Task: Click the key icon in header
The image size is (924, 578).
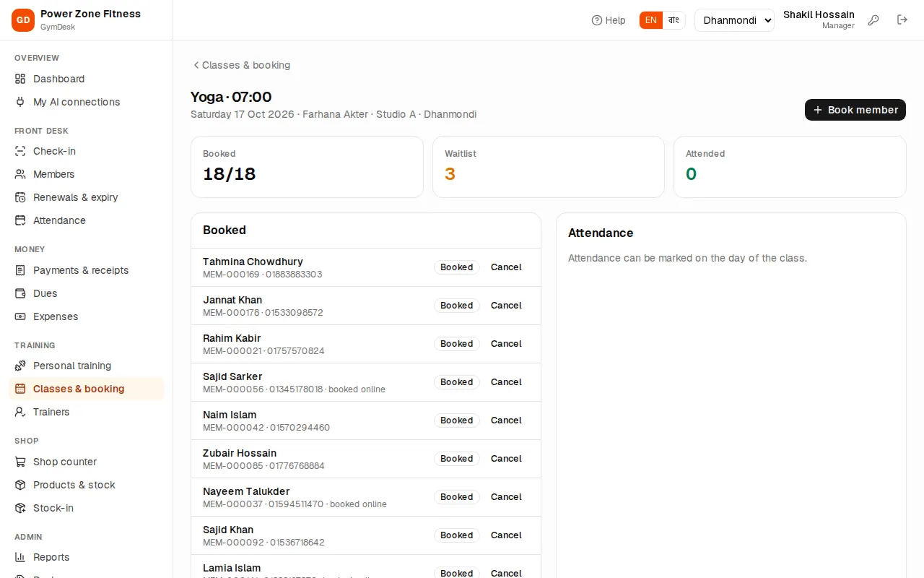Action: click(873, 20)
